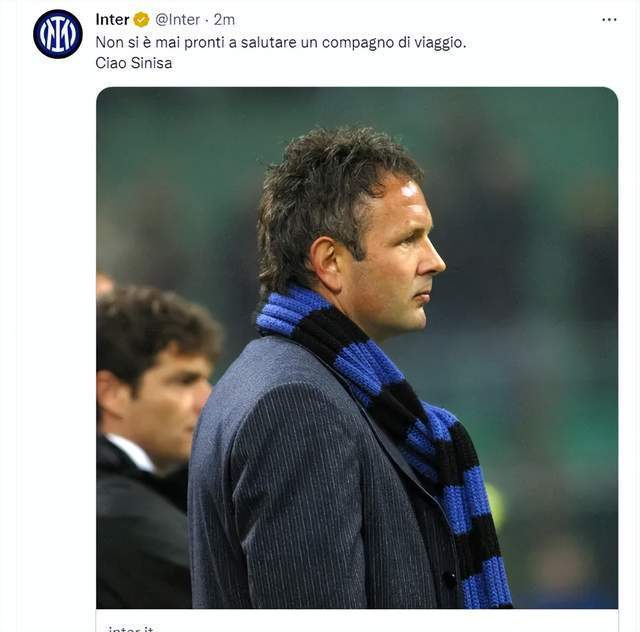The width and height of the screenshot is (640, 632).
Task: Open the @Inter handle link
Action: point(178,20)
